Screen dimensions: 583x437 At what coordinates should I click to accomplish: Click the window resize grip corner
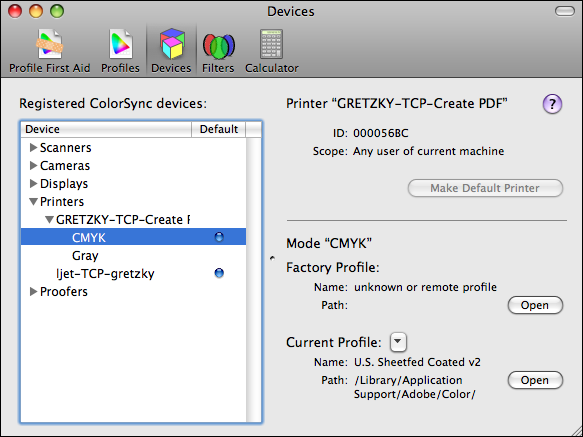(x=577, y=431)
